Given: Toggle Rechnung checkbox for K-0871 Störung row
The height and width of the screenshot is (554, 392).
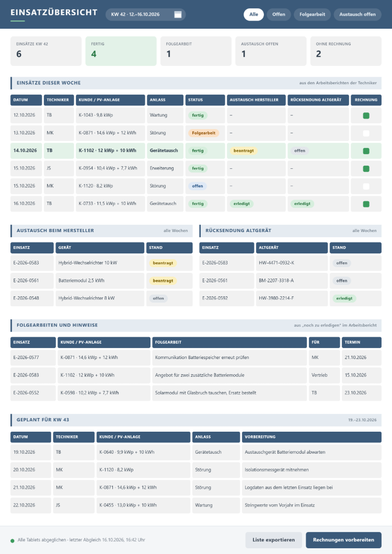Looking at the screenshot, I should click(x=366, y=133).
